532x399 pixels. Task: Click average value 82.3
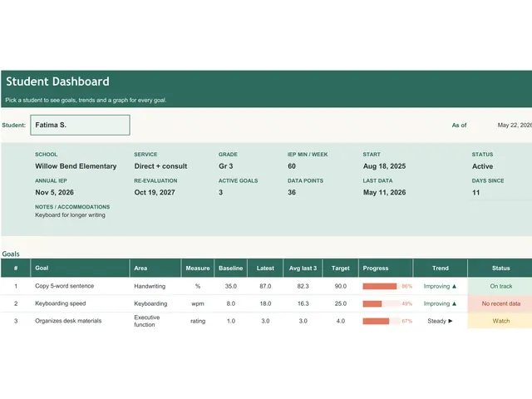(303, 286)
